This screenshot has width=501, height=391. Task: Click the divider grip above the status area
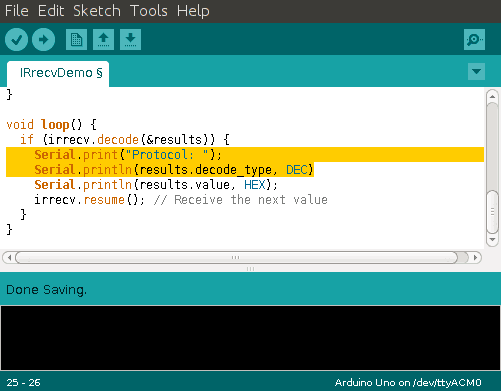[250, 269]
